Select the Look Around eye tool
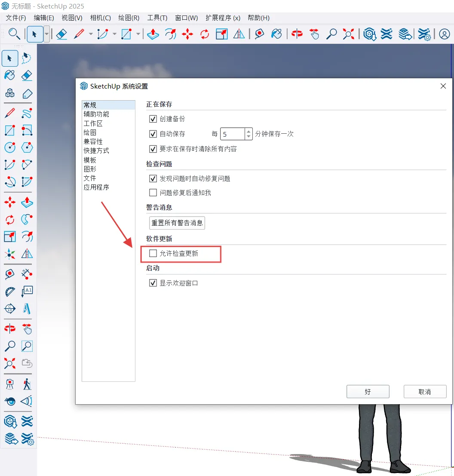The width and height of the screenshot is (454, 476). 10,401
